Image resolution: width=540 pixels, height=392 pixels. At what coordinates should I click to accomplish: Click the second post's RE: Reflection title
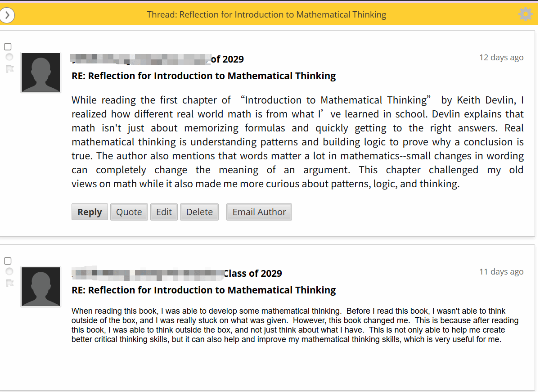(x=203, y=290)
